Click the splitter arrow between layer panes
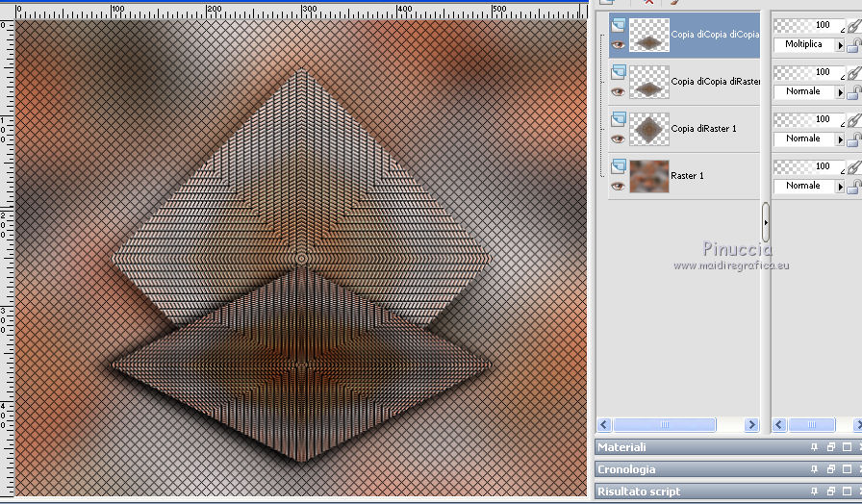The image size is (862, 504). [766, 222]
